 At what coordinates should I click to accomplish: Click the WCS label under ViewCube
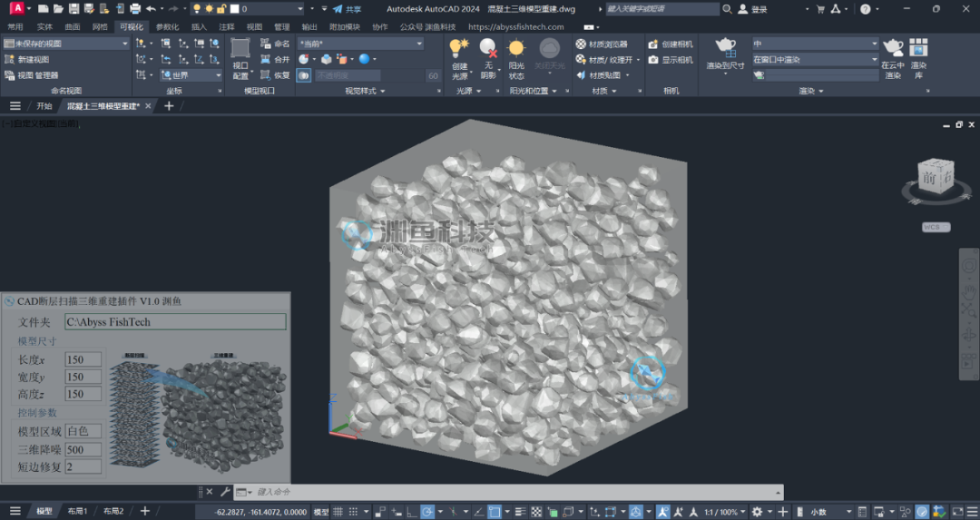click(936, 227)
